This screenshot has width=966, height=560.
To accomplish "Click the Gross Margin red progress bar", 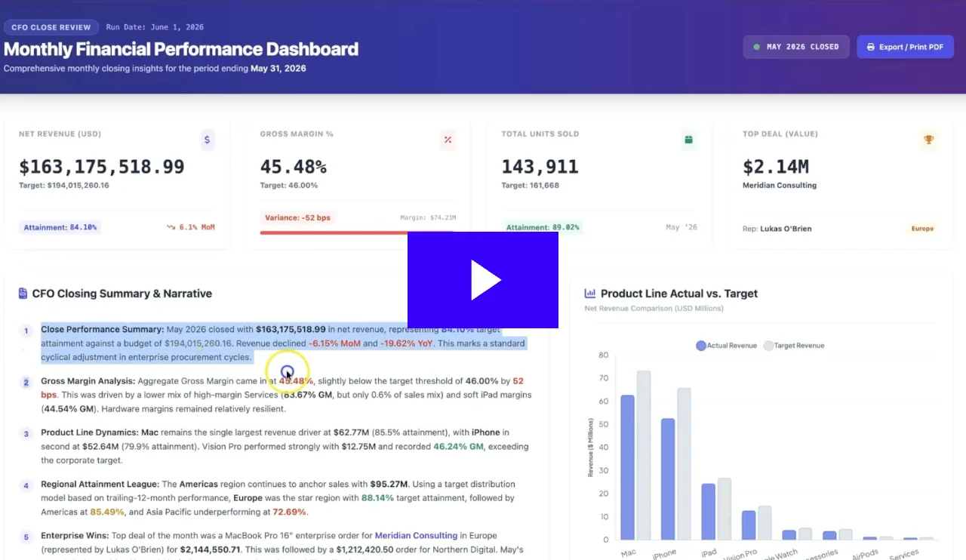I will click(x=334, y=232).
